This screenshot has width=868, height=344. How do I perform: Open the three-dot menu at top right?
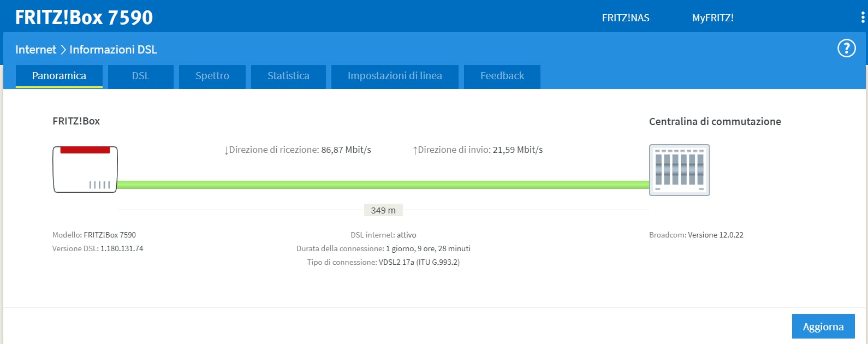[x=863, y=17]
